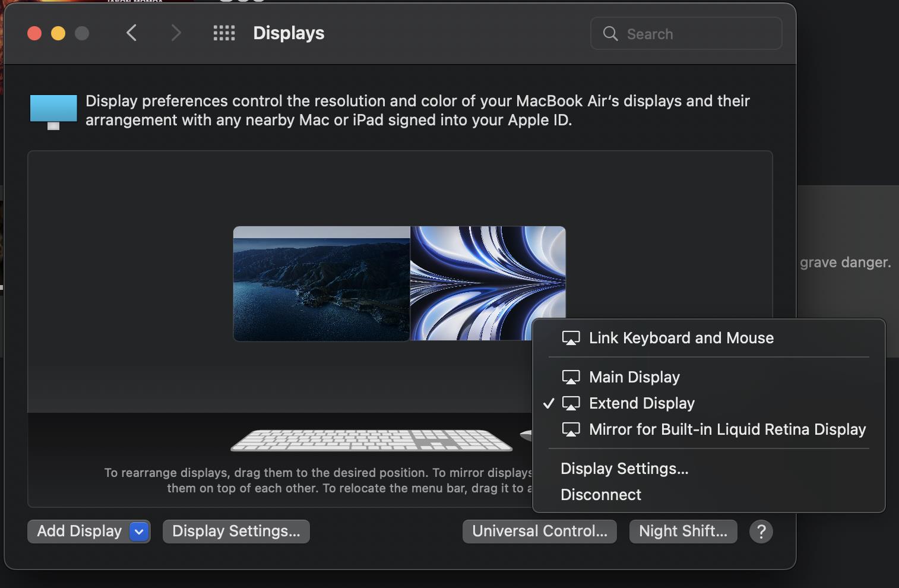This screenshot has height=588, width=899.
Task: Click the blue monitor Displays icon
Action: [x=53, y=111]
